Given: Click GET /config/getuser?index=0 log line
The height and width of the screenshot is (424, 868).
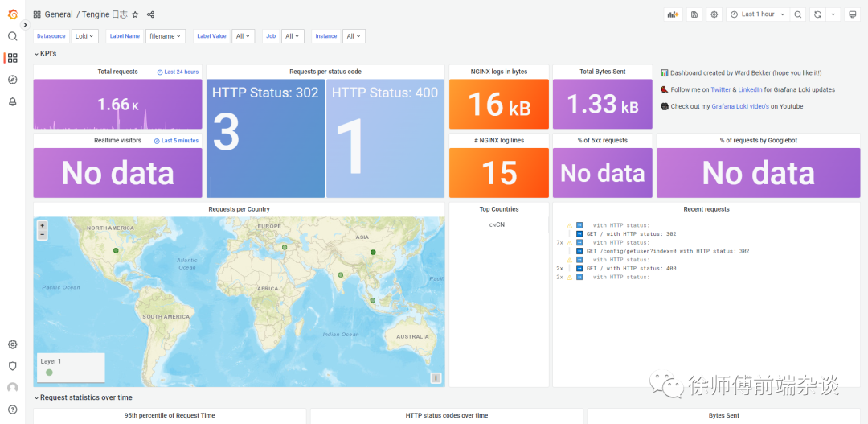Looking at the screenshot, I should pyautogui.click(x=668, y=251).
